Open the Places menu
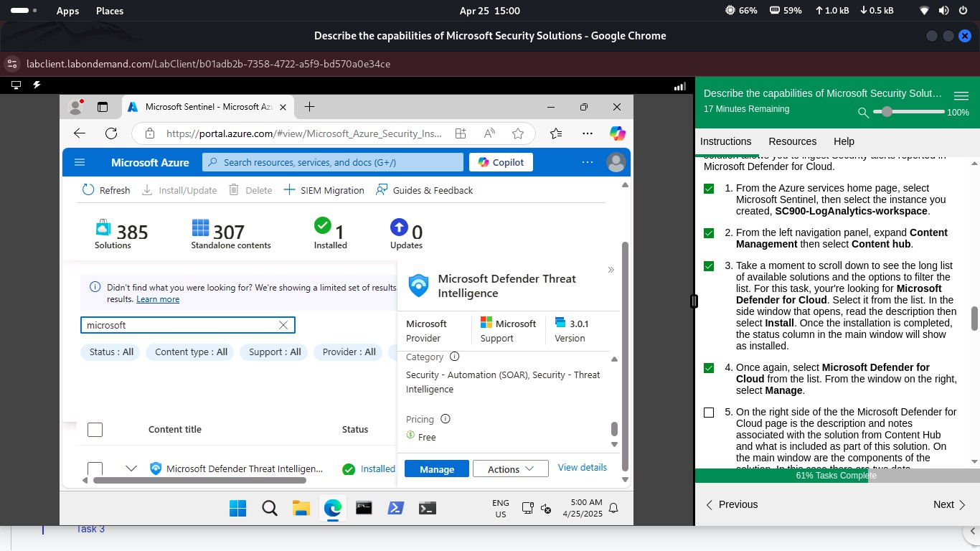This screenshot has height=551, width=980. (x=109, y=11)
